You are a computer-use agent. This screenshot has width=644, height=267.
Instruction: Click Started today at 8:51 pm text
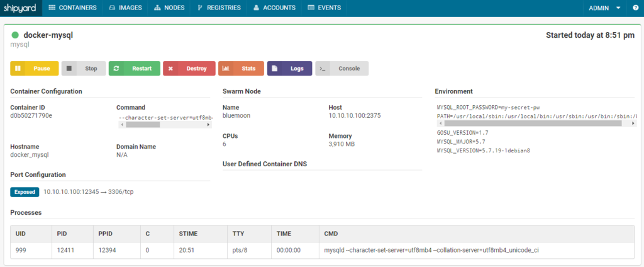[x=590, y=35]
